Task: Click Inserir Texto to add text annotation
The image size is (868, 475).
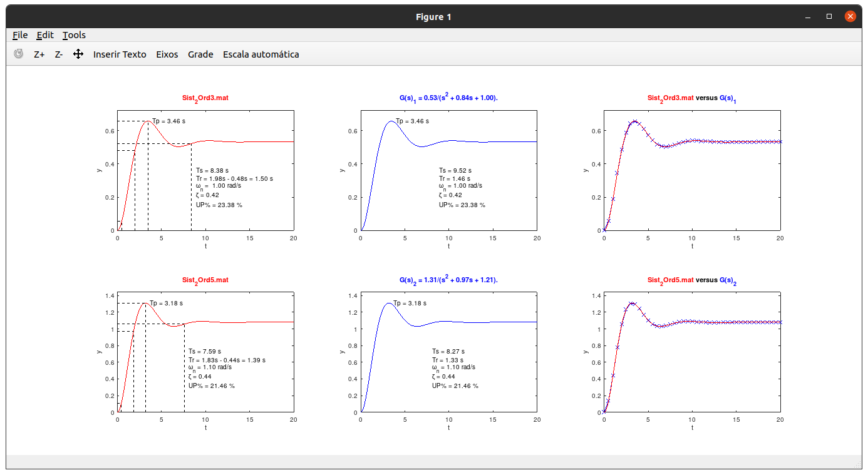Action: pyautogui.click(x=120, y=54)
